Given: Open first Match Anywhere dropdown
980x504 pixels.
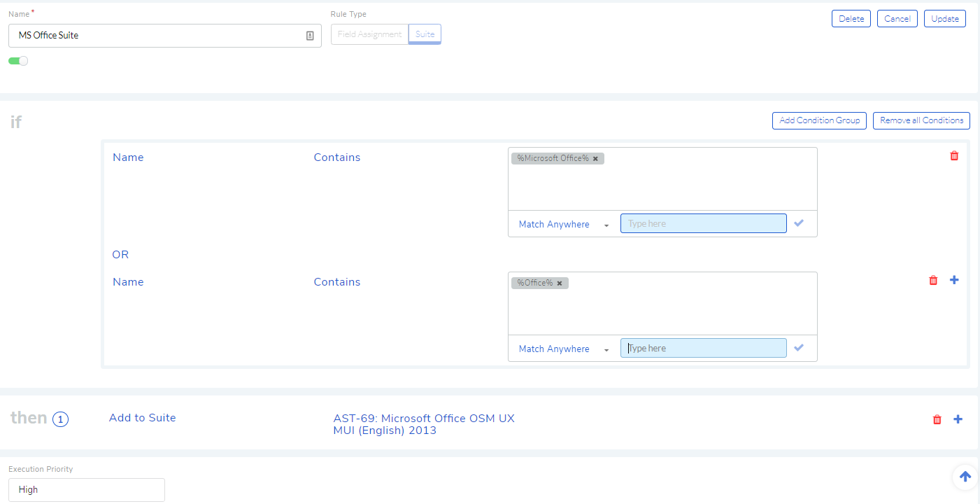Looking at the screenshot, I should pyautogui.click(x=564, y=225).
